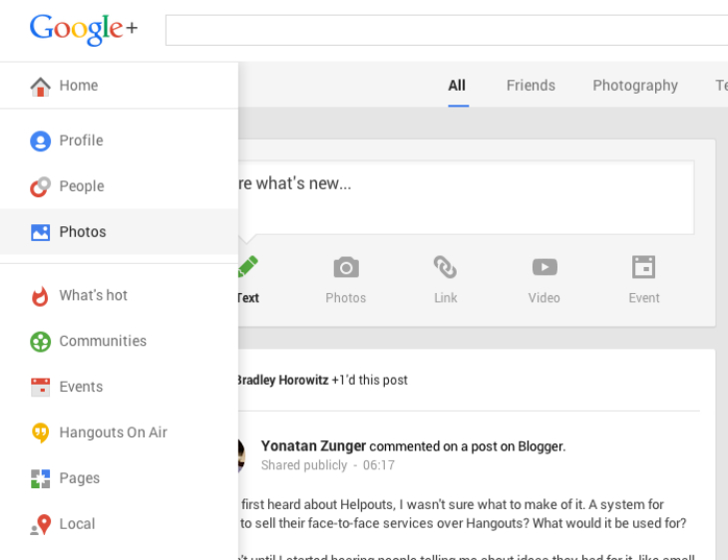The image size is (728, 560).
Task: Click 'Shared publicly' under the post
Action: (x=304, y=465)
